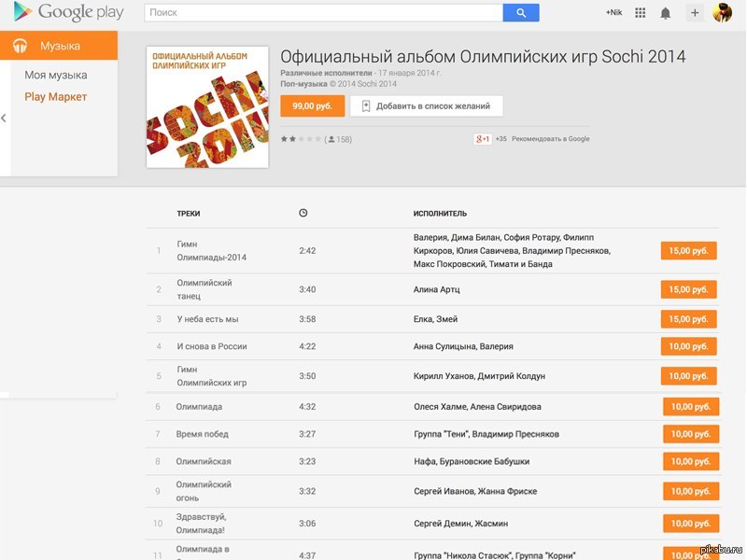Click the two-star rating

(x=301, y=139)
